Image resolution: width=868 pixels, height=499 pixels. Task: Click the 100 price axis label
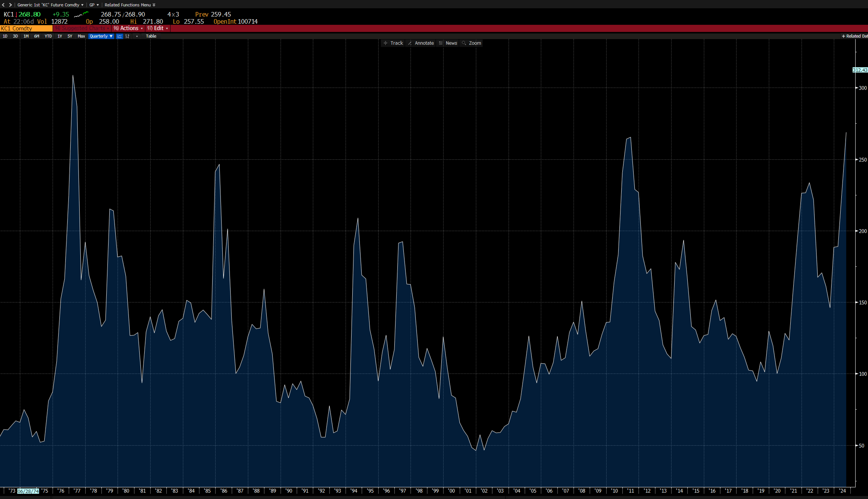pyautogui.click(x=863, y=374)
